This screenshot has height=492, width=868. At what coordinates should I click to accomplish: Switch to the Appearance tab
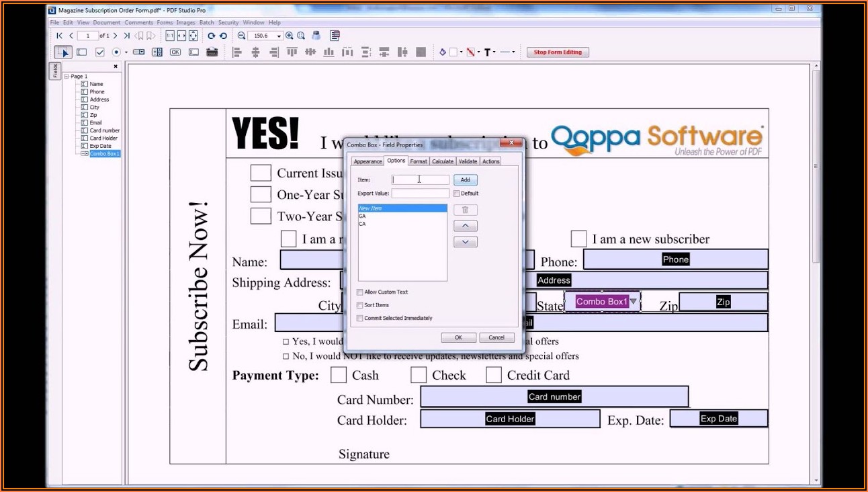[367, 161]
